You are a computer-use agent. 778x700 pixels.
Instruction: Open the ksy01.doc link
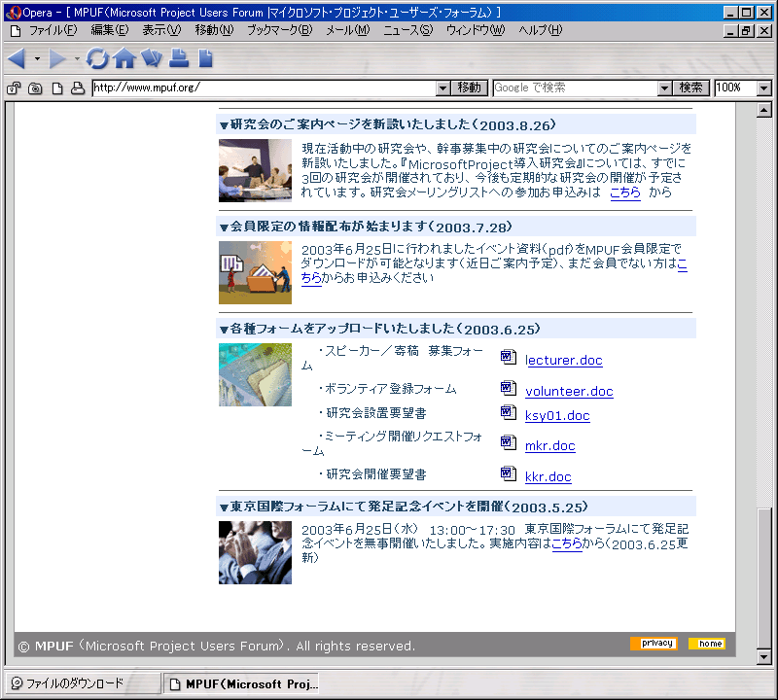click(x=557, y=416)
